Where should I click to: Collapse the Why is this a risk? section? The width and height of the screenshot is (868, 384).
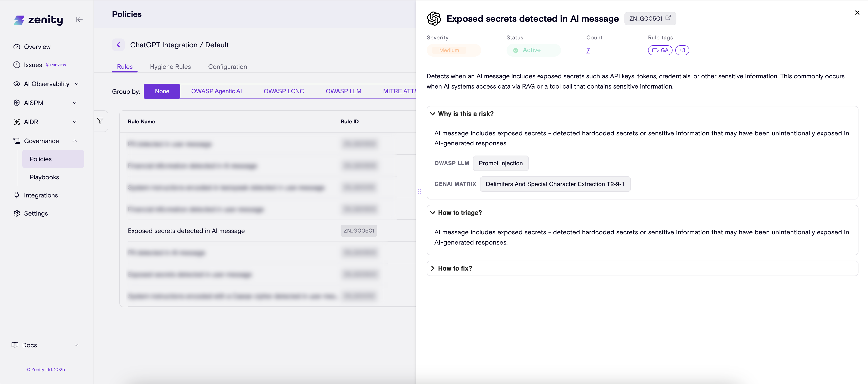tap(465, 114)
